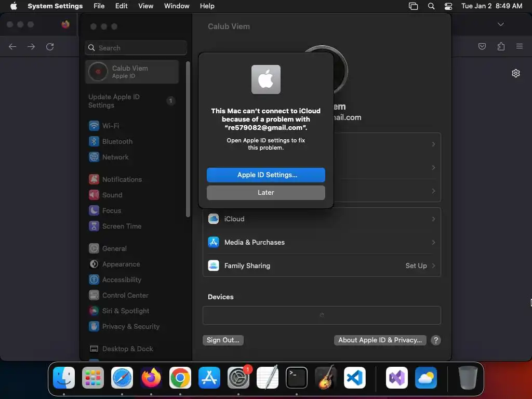Expand the Family Sharing Set Up chevron
The width and height of the screenshot is (532, 399).
433,265
